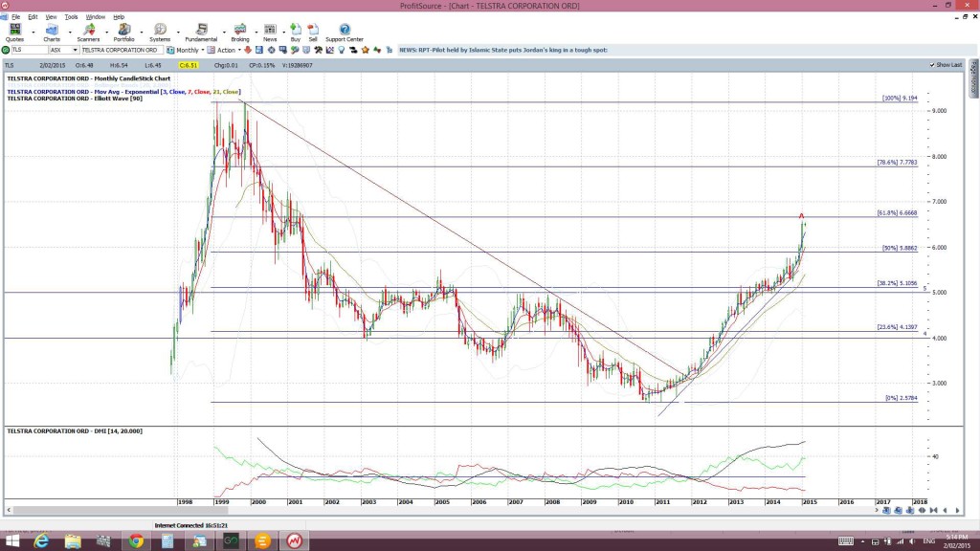This screenshot has height=551, width=980.
Task: Open the taskbar on-screen keyboard icon
Action: click(x=846, y=541)
